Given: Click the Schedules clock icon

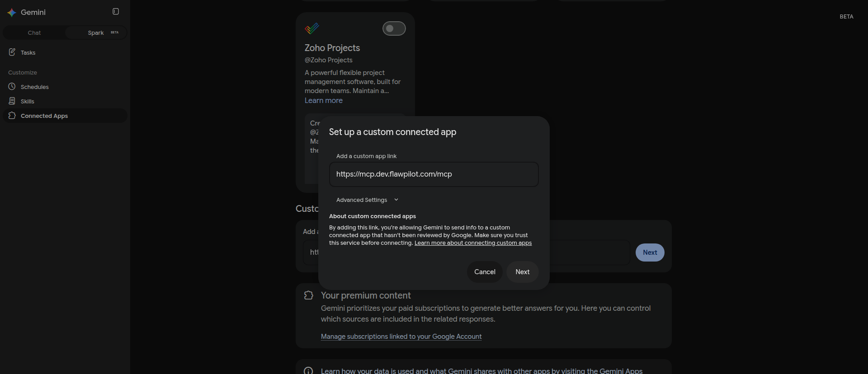Looking at the screenshot, I should tap(12, 87).
